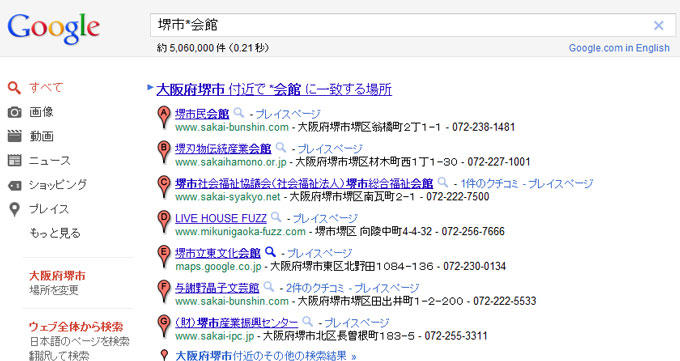Click www.sakai-syakyo.net URL text
The width and height of the screenshot is (680, 361).
tap(228, 197)
